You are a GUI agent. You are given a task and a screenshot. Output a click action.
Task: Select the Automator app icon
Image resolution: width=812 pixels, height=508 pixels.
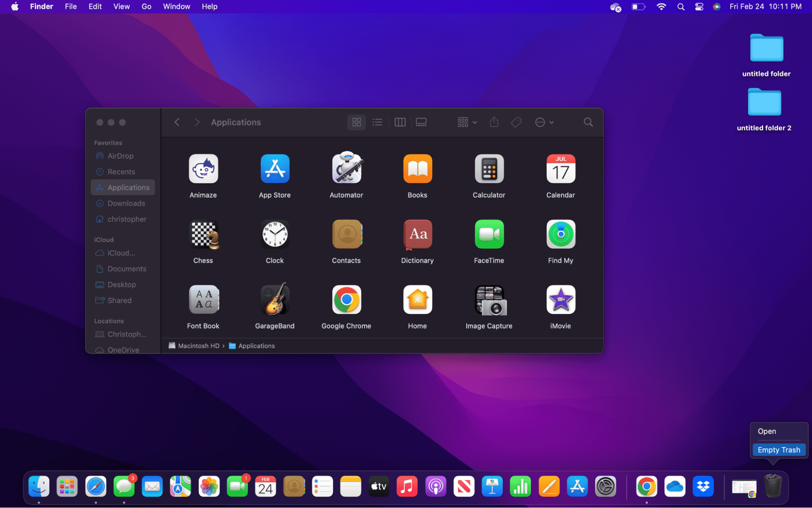click(x=346, y=168)
